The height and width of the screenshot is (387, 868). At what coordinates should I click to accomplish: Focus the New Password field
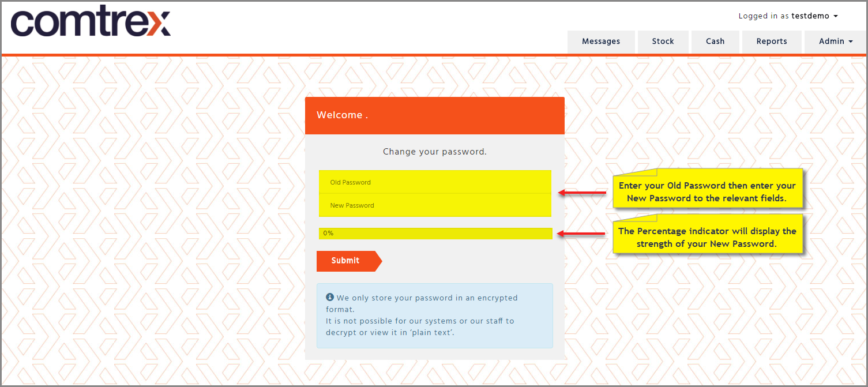pyautogui.click(x=435, y=205)
